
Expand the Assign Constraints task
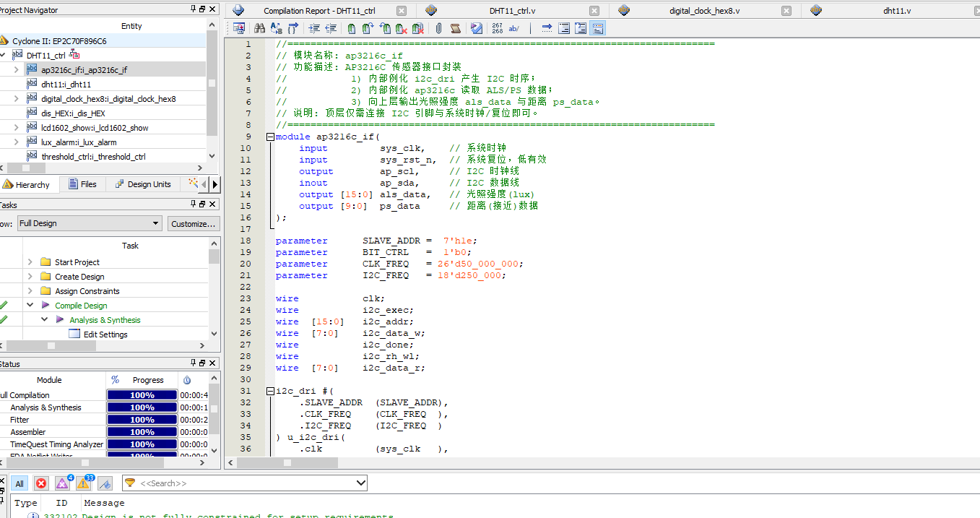pyautogui.click(x=30, y=291)
